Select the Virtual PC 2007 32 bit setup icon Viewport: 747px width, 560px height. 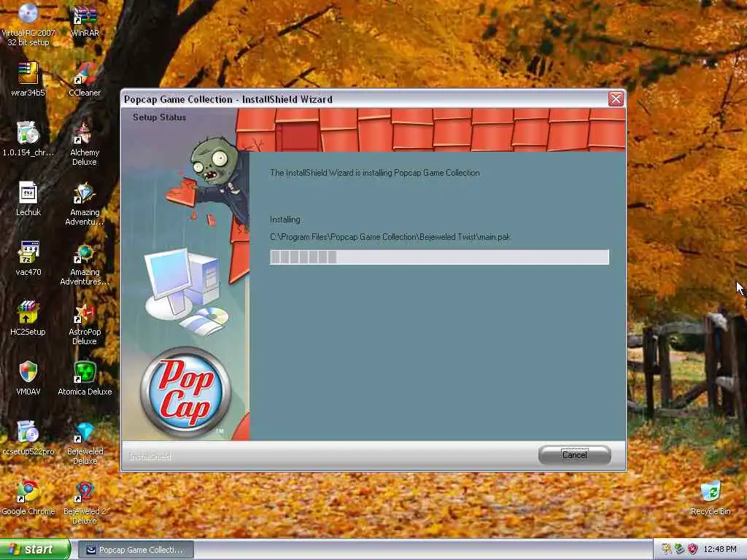pos(28,24)
